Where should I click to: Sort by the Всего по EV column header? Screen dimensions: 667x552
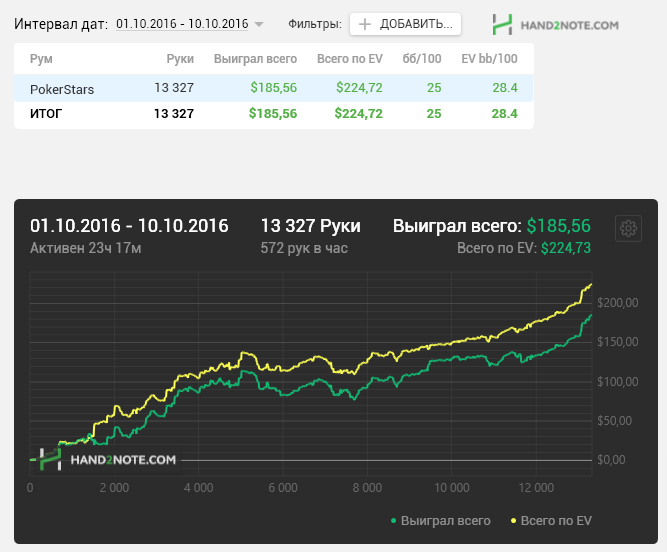[350, 59]
